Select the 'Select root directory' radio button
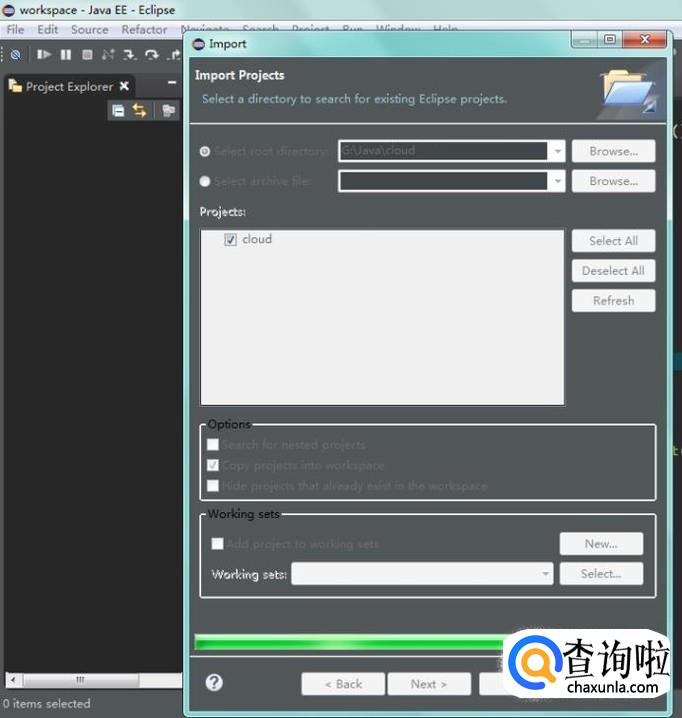 pyautogui.click(x=205, y=151)
